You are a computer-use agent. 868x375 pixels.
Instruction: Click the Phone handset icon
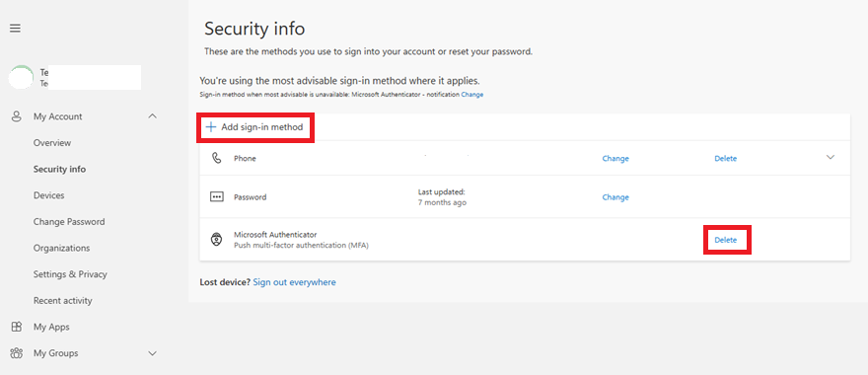(216, 158)
